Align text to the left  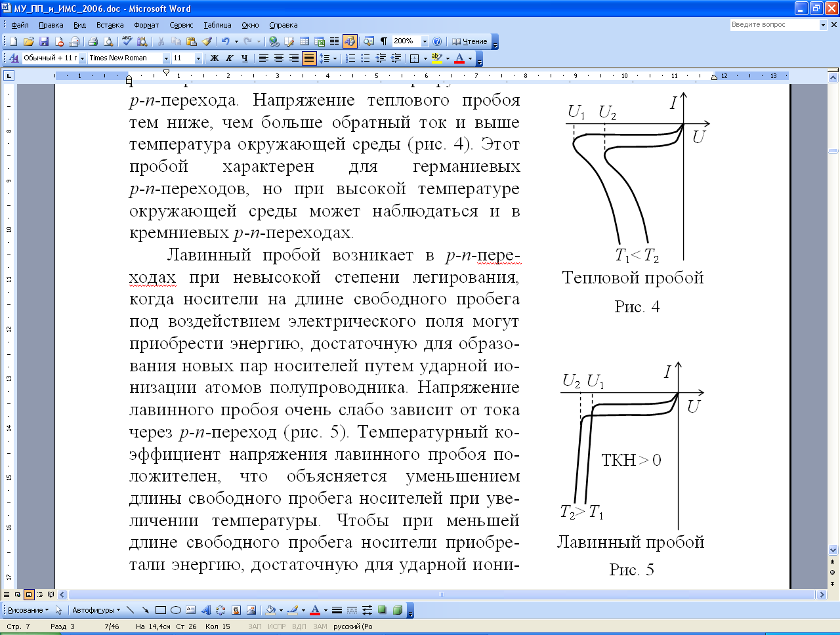click(x=263, y=58)
